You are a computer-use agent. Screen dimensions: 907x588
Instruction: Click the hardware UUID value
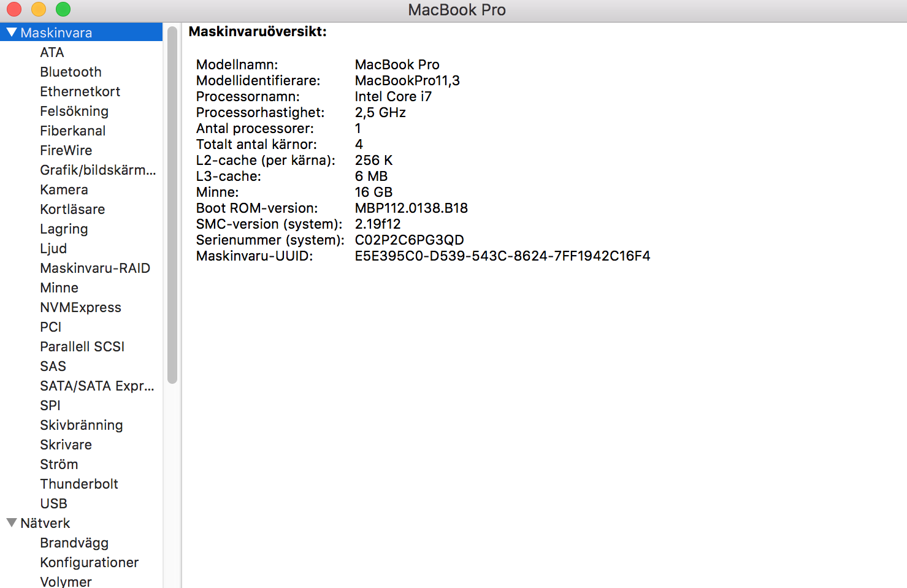[x=503, y=256]
